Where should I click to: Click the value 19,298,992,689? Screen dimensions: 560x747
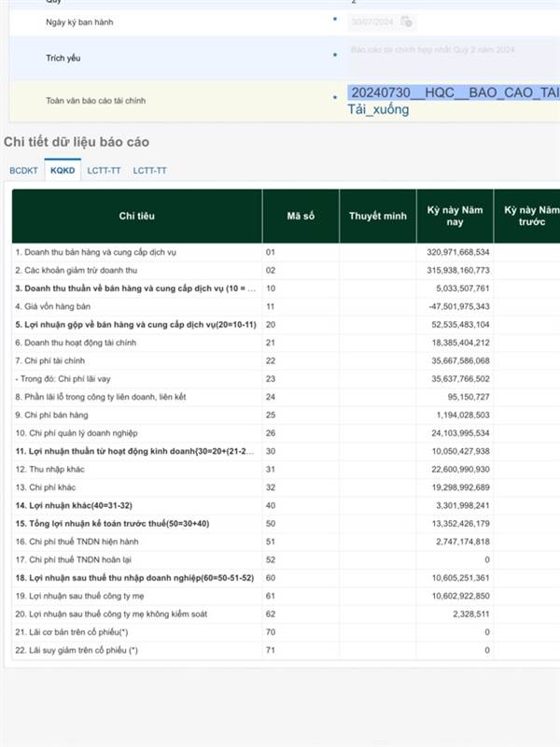(x=460, y=487)
